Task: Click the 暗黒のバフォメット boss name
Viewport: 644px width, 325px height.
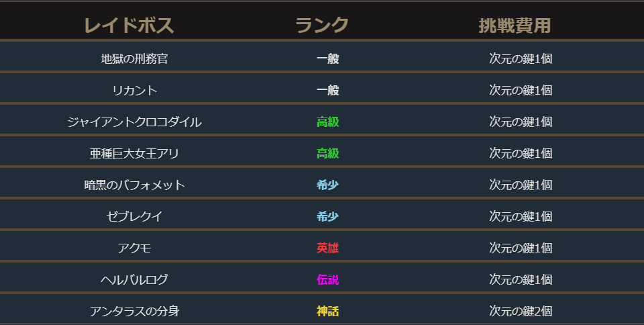Action: click(x=134, y=185)
